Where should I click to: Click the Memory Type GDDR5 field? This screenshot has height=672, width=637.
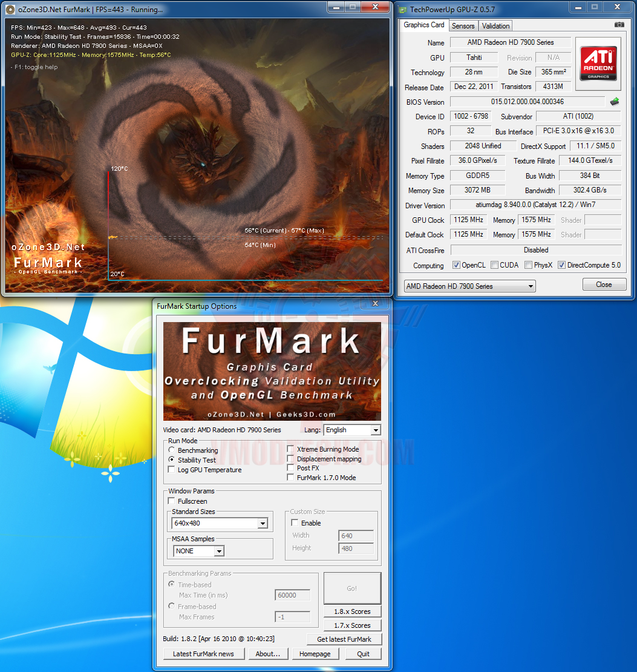pyautogui.click(x=477, y=176)
